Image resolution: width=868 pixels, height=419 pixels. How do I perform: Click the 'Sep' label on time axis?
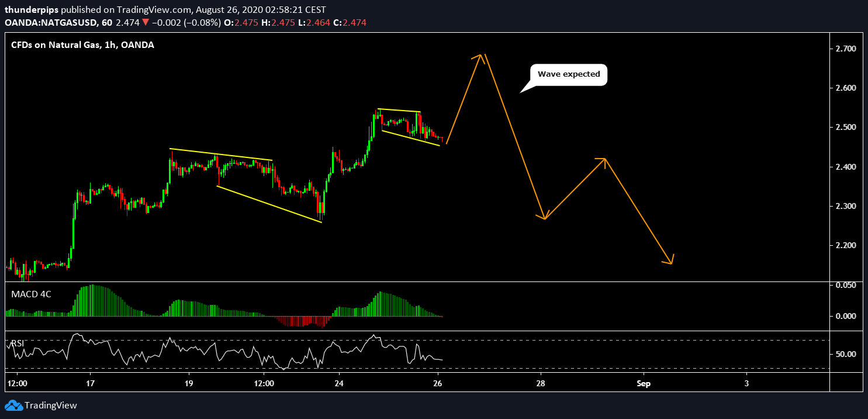(644, 384)
